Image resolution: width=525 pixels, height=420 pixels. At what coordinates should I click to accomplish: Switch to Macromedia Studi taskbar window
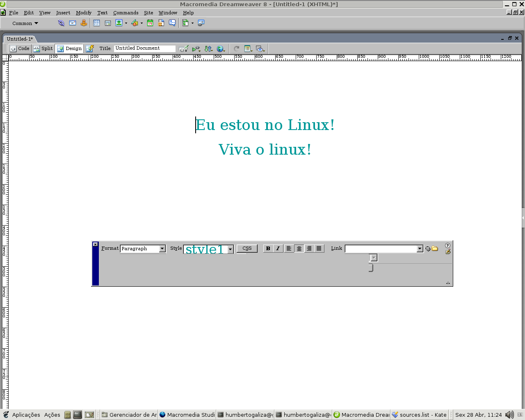tap(187, 415)
